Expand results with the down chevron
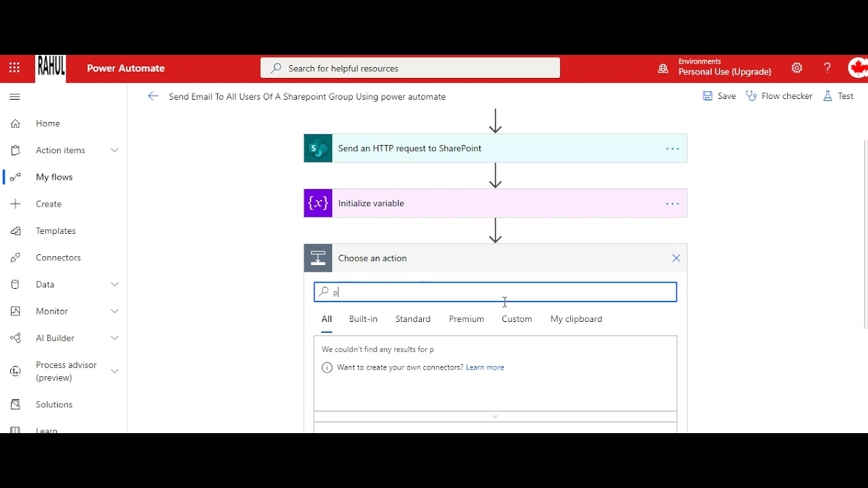Screen dimensions: 868x488 495,416
